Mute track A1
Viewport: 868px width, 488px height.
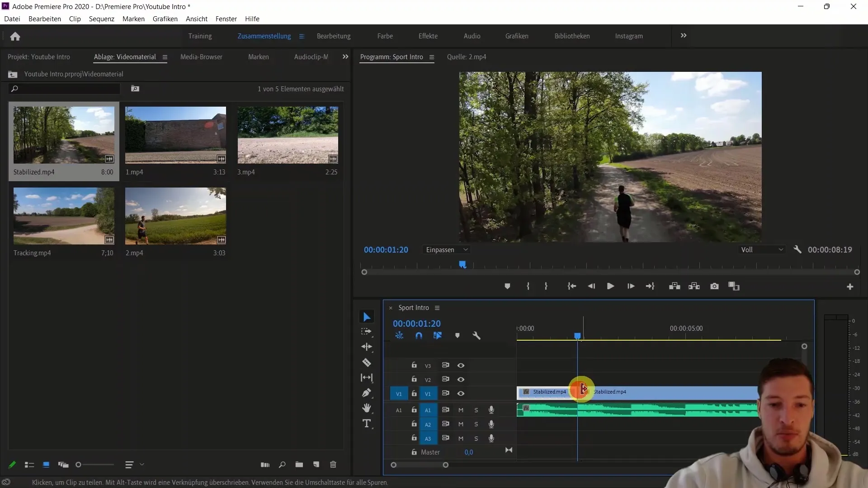coord(461,410)
